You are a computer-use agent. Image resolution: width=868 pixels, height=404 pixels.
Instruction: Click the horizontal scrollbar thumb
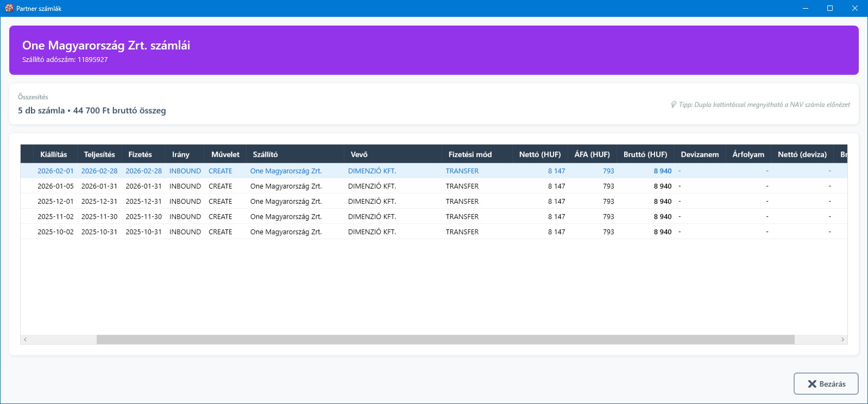445,339
